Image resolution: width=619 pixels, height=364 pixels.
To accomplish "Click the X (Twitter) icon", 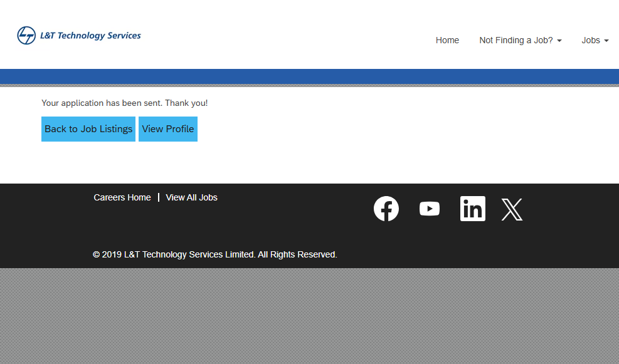I will click(512, 209).
